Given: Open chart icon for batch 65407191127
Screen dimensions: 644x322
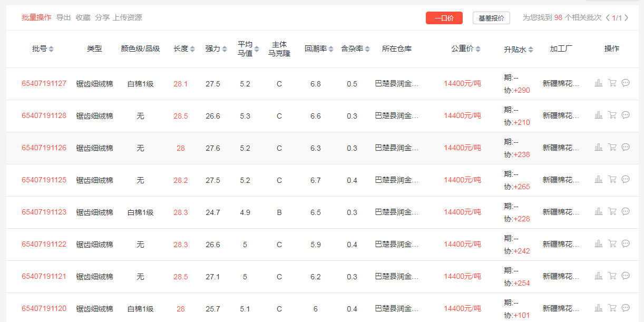Looking at the screenshot, I should pyautogui.click(x=599, y=83).
